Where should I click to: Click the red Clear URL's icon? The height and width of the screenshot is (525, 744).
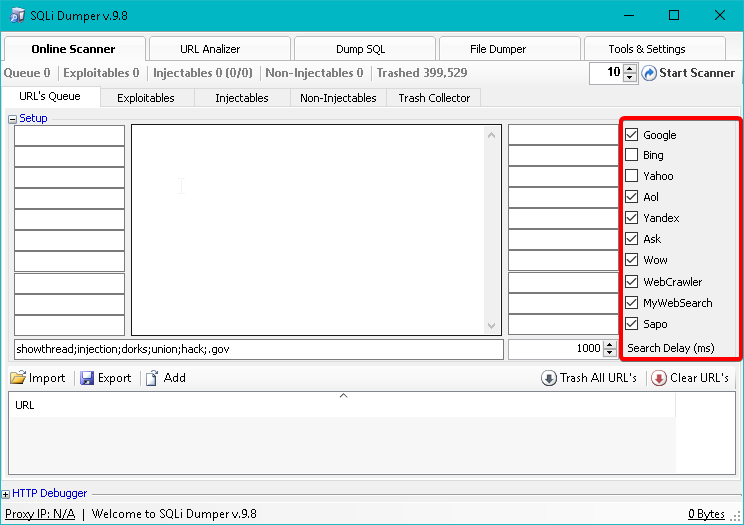coord(659,378)
